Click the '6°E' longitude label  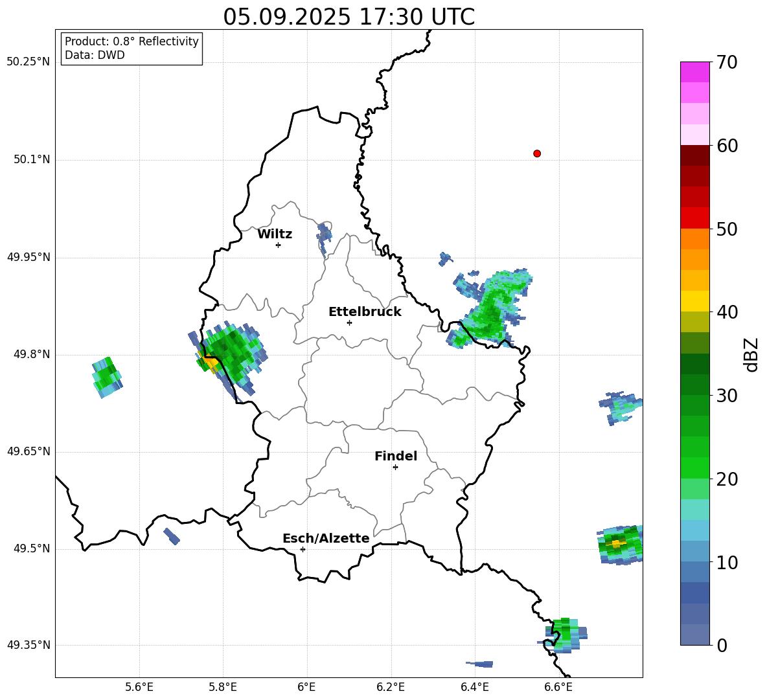coord(306,687)
